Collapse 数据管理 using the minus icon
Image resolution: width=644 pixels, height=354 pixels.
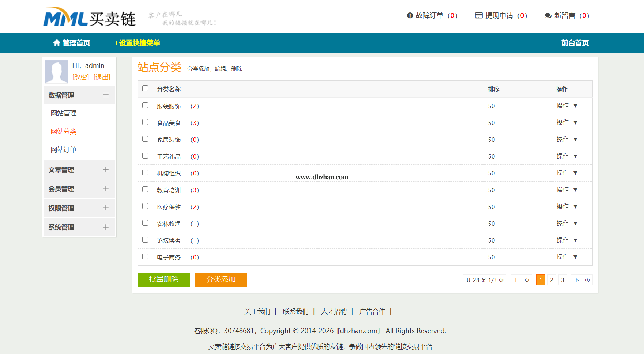pyautogui.click(x=106, y=95)
